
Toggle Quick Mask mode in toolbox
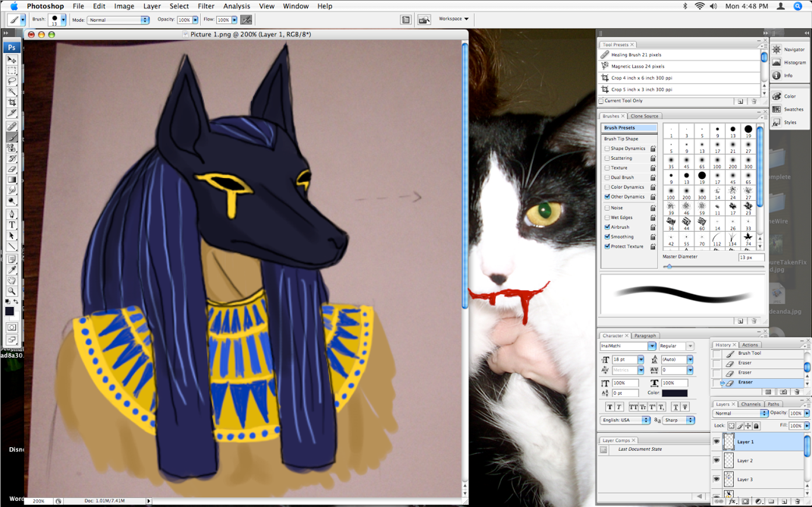point(11,327)
